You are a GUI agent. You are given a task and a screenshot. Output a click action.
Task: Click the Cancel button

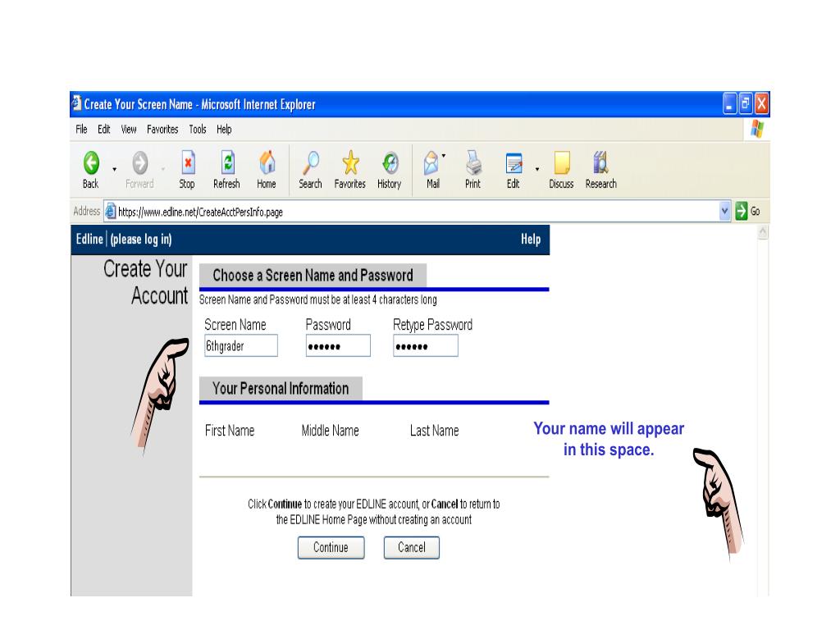pyautogui.click(x=412, y=547)
